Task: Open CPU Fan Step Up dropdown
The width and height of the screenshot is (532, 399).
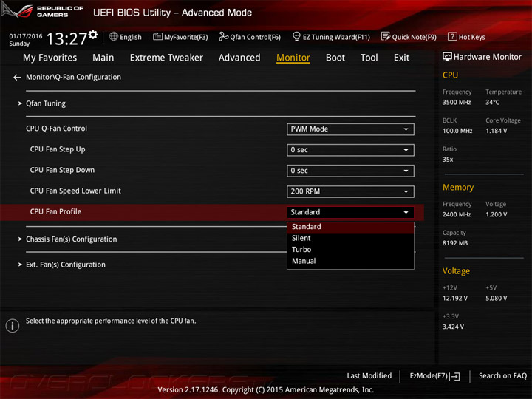Action: point(350,150)
